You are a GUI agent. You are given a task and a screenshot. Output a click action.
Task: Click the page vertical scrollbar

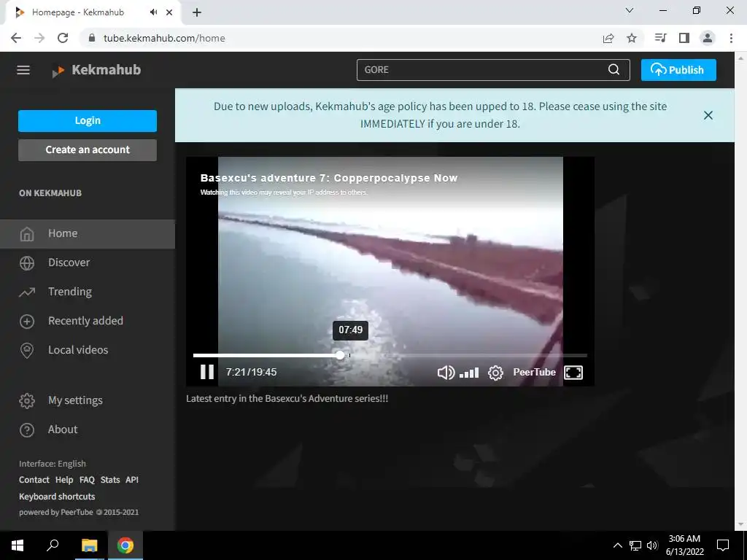(740, 291)
